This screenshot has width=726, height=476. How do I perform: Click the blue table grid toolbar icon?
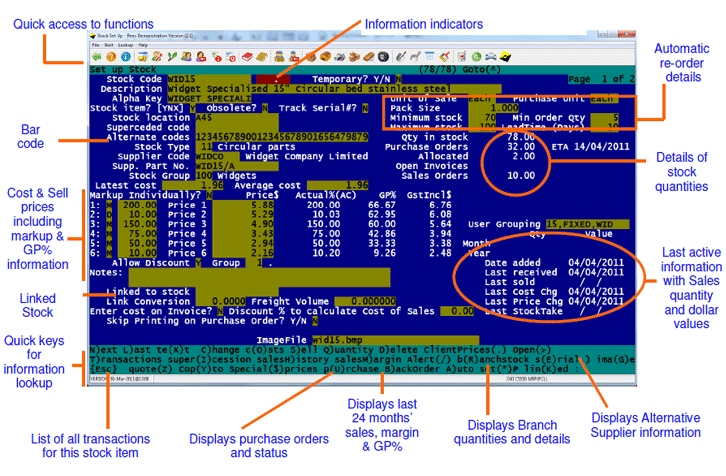click(429, 58)
